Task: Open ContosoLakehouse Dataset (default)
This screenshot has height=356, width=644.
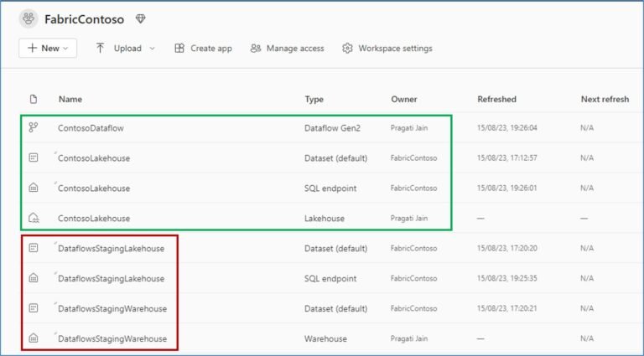Action: point(94,158)
